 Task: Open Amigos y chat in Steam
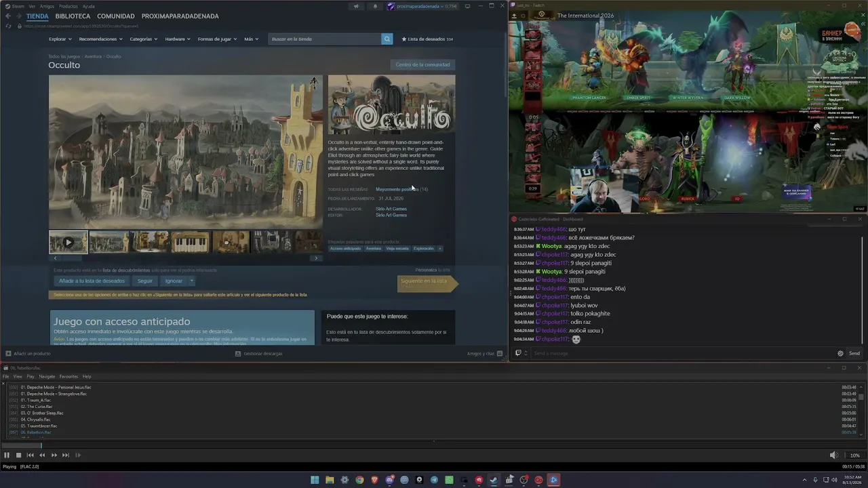(x=485, y=354)
